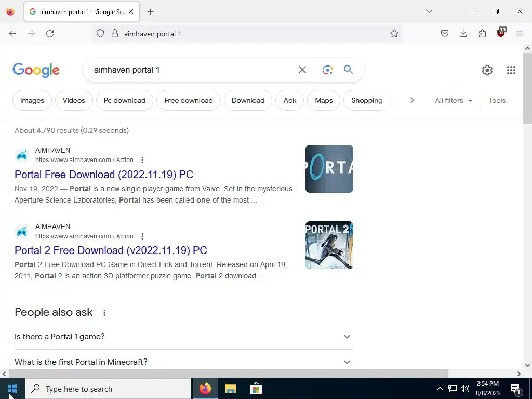Click the site padlock icon in the address bar

(115, 34)
